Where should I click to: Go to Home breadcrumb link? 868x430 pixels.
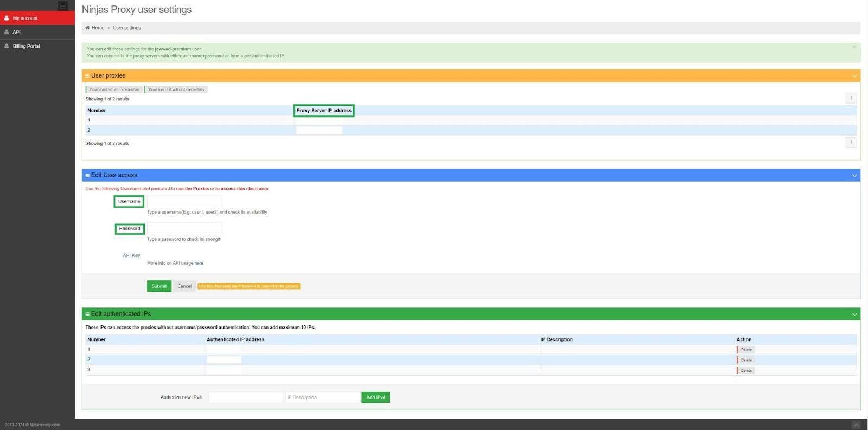pyautogui.click(x=98, y=28)
